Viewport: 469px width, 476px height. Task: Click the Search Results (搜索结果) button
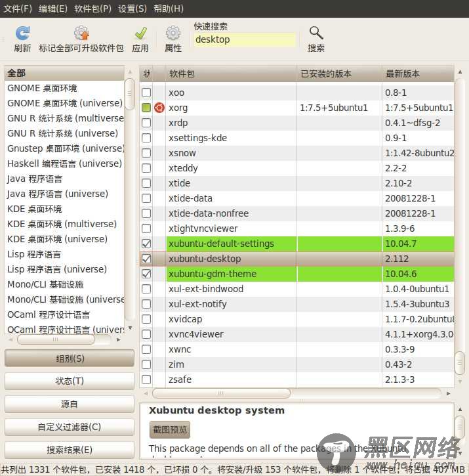tap(70, 450)
